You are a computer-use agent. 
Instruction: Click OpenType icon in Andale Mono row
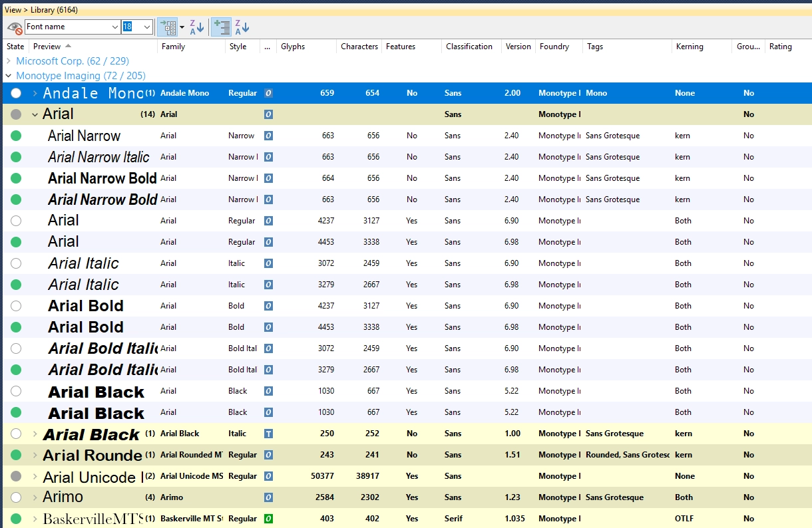(x=268, y=93)
